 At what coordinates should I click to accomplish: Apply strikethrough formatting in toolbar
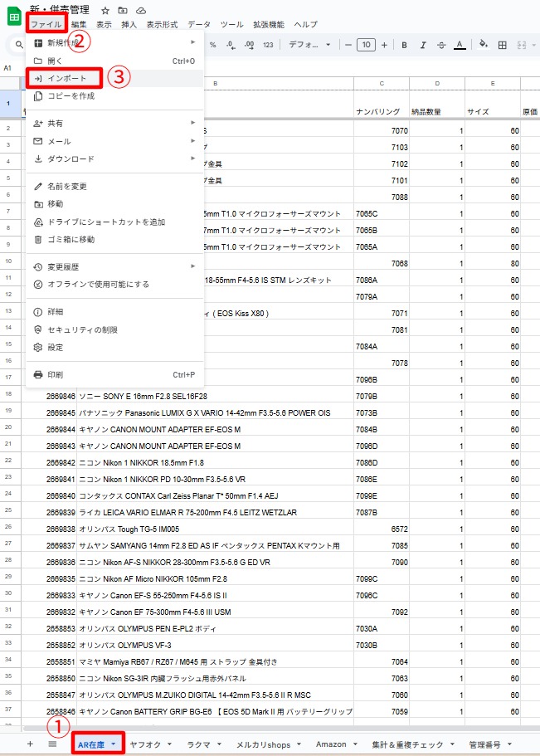coord(440,45)
